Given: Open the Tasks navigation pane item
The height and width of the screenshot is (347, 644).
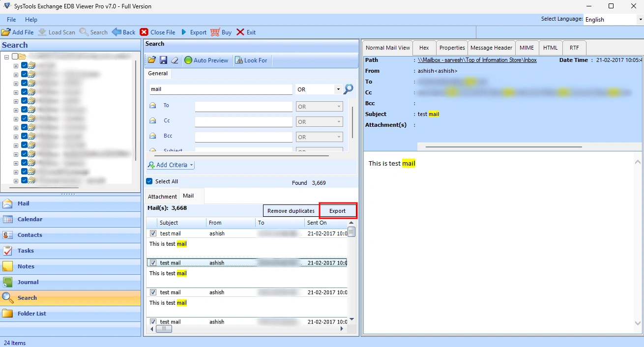Looking at the screenshot, I should 70,251.
